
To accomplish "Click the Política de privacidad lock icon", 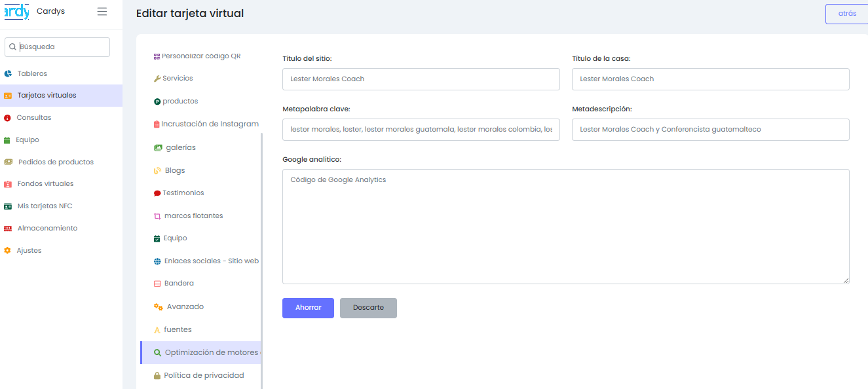I will pos(157,376).
